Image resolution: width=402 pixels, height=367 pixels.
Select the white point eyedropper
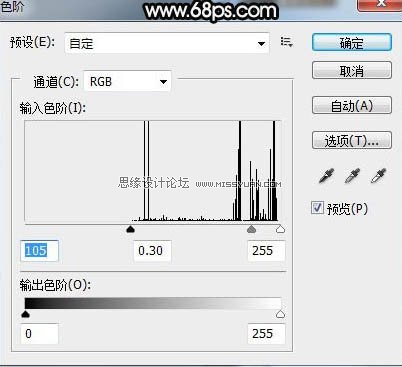click(x=378, y=175)
